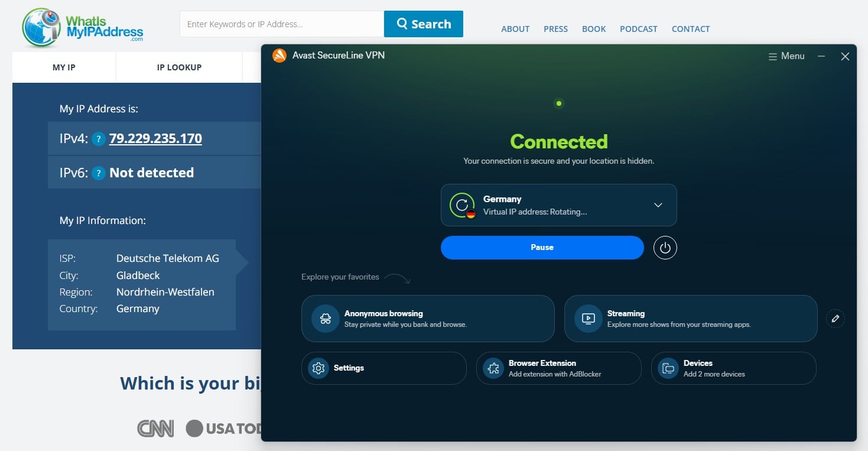Image resolution: width=868 pixels, height=451 pixels.
Task: Open the ABOUT link in website header
Action: pyautogui.click(x=515, y=29)
